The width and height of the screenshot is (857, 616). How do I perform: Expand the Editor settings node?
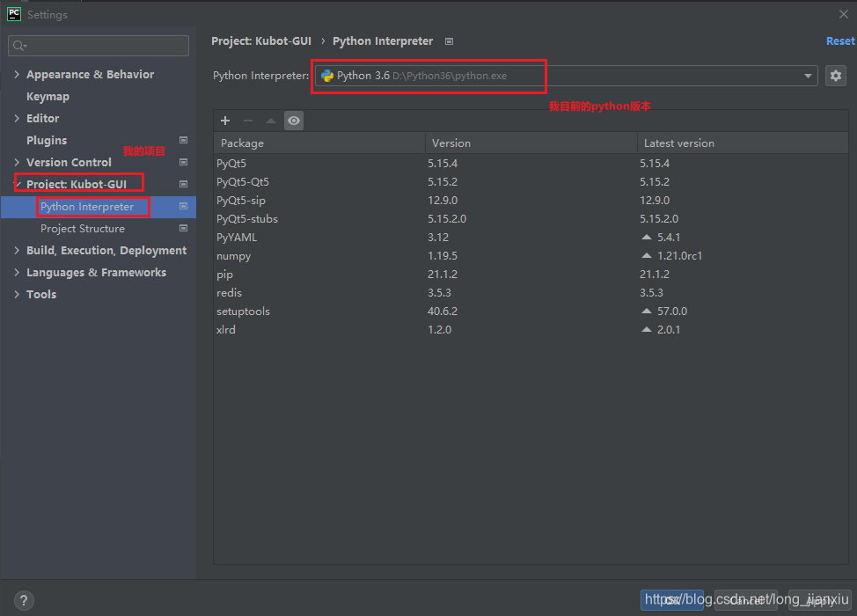pyautogui.click(x=16, y=118)
